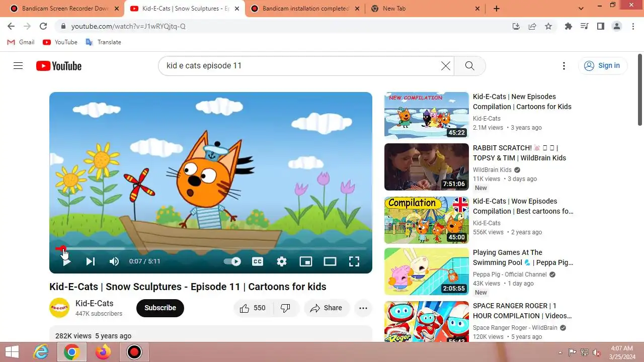Toggle the autoplay switch

[232, 261]
